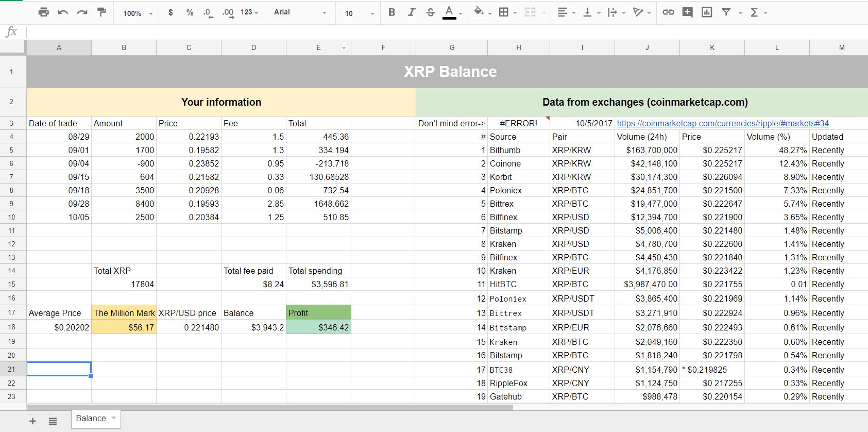The image size is (868, 432).
Task: Switch to the Balance sheet tab
Action: (91, 419)
